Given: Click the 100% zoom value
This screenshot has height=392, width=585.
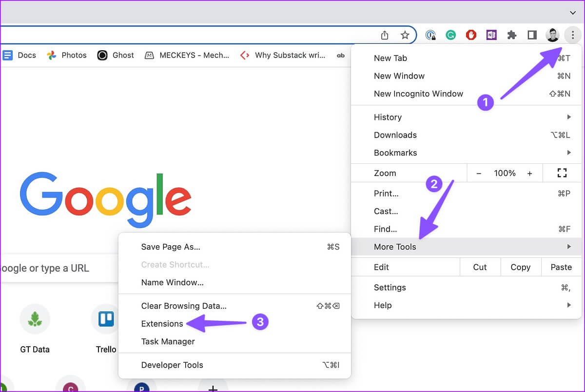Looking at the screenshot, I should coord(505,173).
